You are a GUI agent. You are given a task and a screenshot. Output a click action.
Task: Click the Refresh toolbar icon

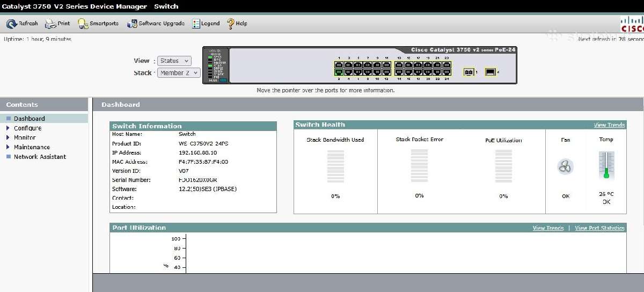pos(12,24)
